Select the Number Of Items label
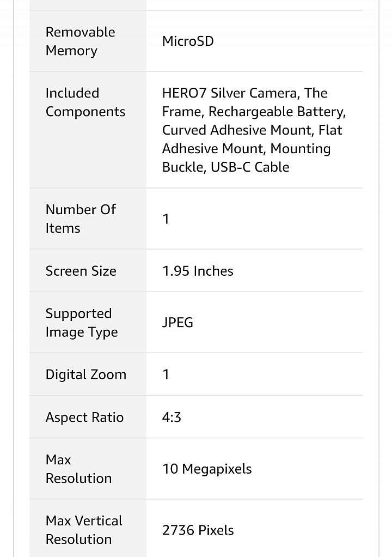Viewport: 392px width, 557px height. click(x=81, y=219)
